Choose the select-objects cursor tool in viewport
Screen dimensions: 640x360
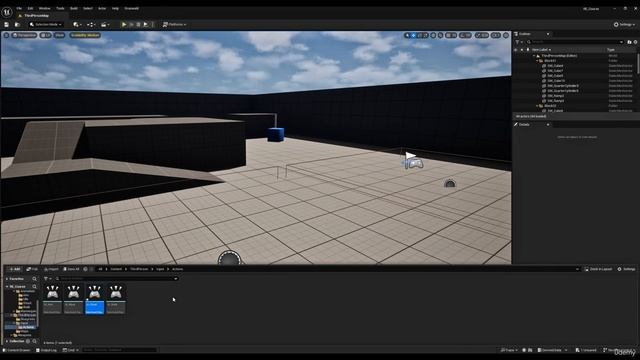tap(407, 36)
